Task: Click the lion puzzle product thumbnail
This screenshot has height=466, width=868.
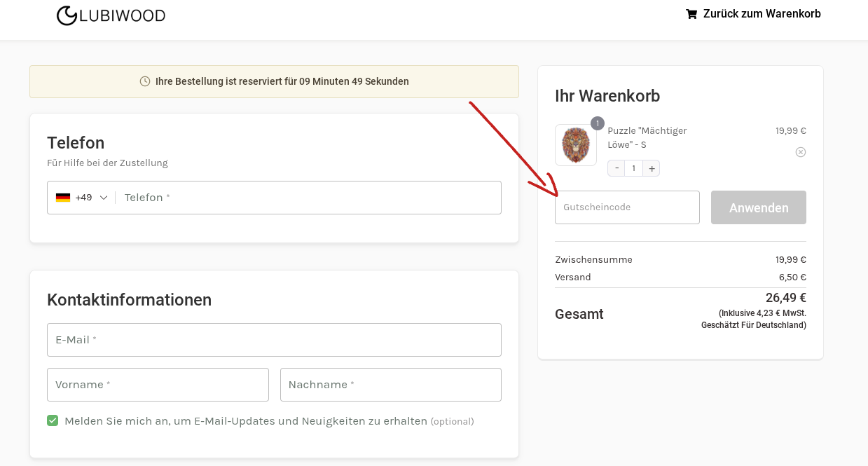Action: [576, 145]
